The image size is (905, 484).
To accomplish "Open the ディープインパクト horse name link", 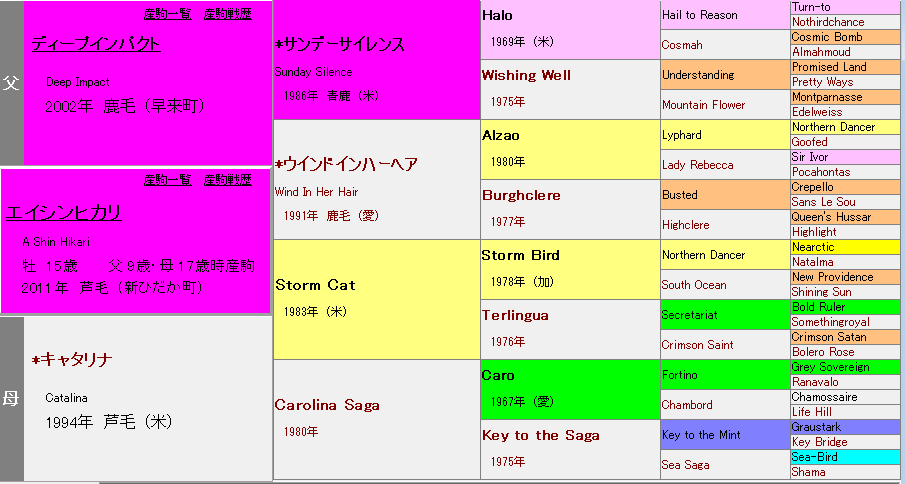I will pyautogui.click(x=96, y=44).
